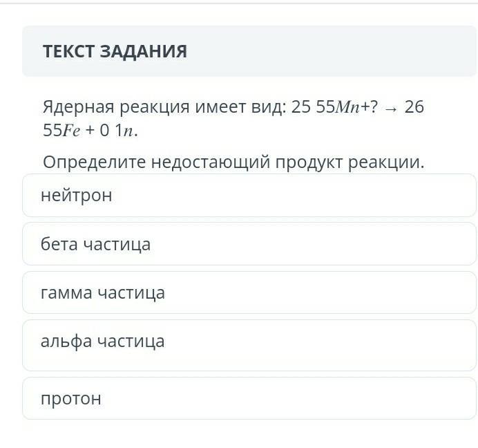Click the "ТЕКСТ ЗАДАНИЯ" header
The image size is (478, 448).
point(115,51)
